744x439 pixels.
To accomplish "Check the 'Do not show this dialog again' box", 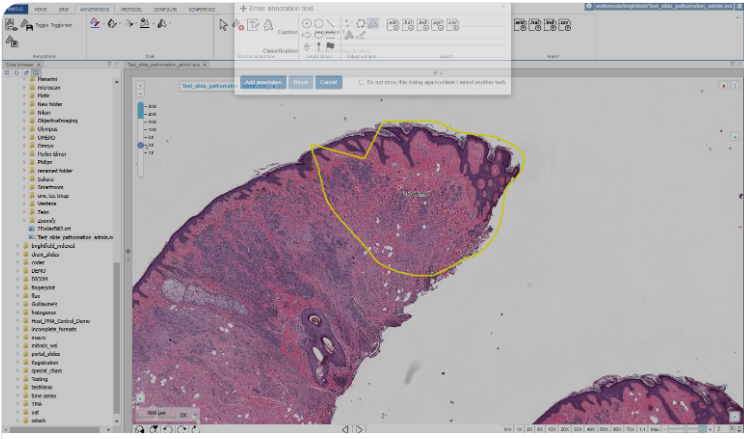I will tap(361, 82).
